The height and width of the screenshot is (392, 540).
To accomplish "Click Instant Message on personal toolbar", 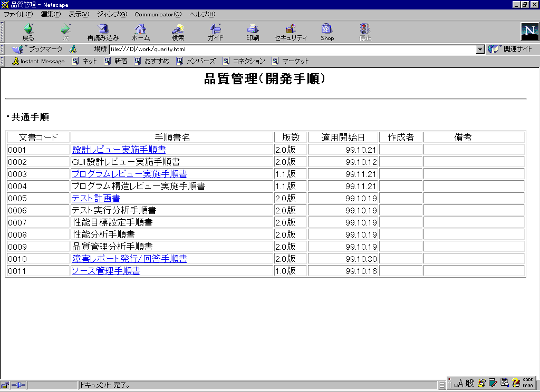I will click(38, 61).
